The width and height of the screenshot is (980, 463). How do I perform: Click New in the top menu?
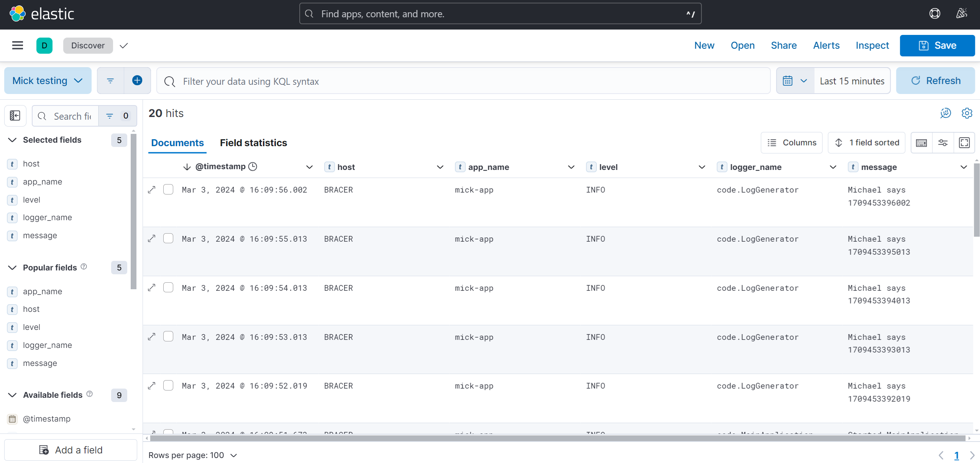(704, 45)
